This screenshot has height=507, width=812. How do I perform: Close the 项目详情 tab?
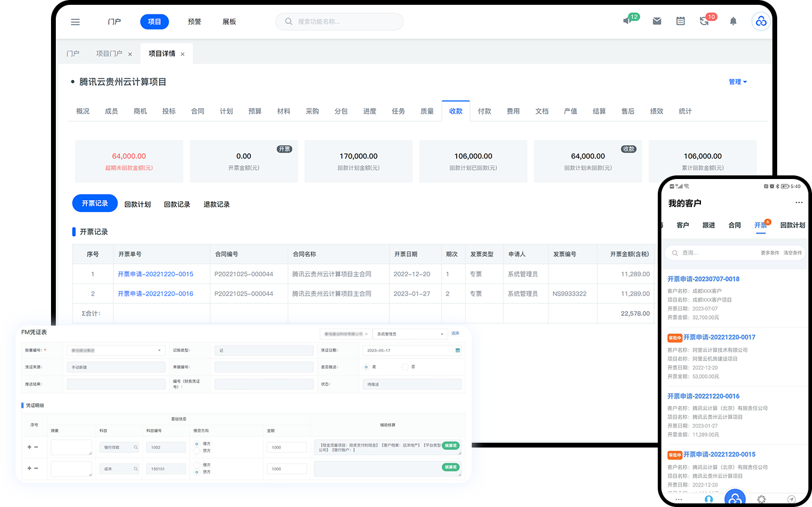click(x=182, y=54)
